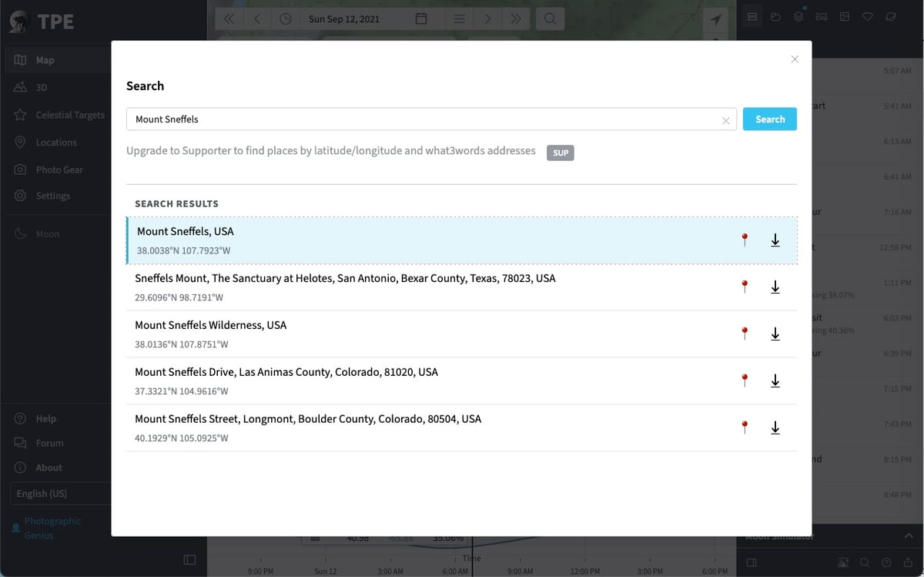
Task: Click Photographic Genius account link
Action: coord(52,528)
